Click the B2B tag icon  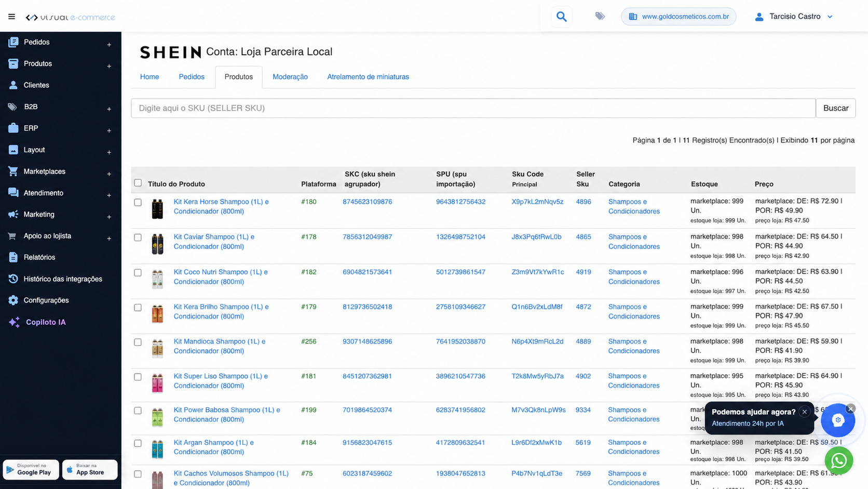coord(12,107)
